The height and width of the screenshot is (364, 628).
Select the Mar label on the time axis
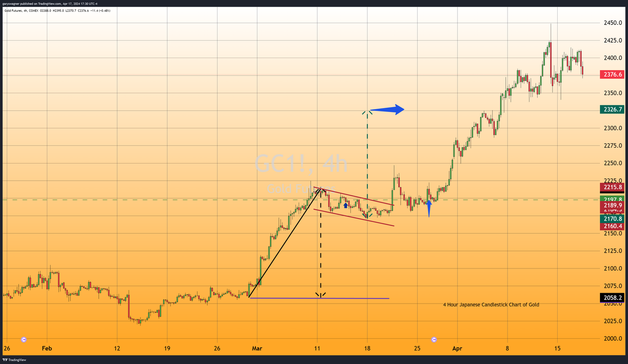coord(257,349)
